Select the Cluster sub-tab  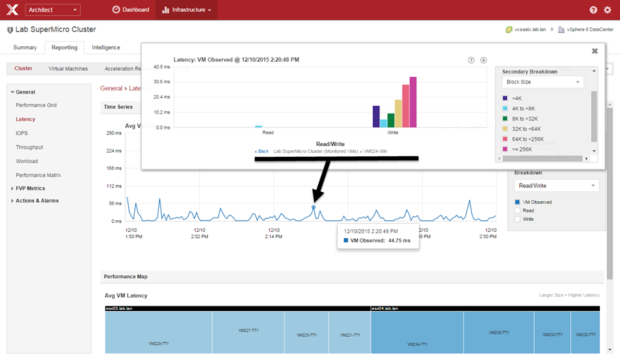(x=23, y=68)
